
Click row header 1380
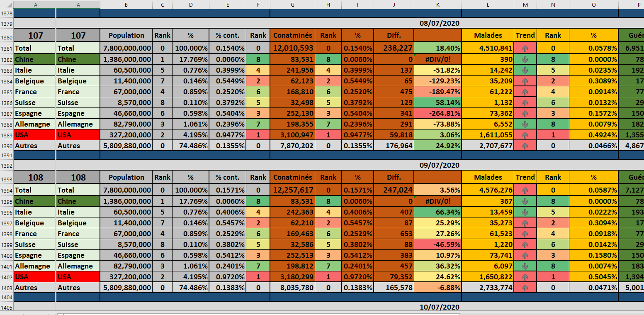[x=7, y=35]
